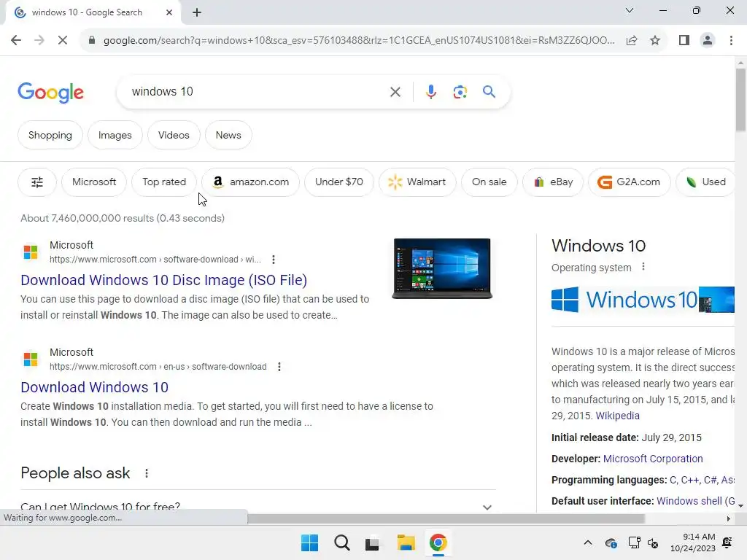Viewport: 747px width, 560px height.
Task: Click the horizontal scrollbar thumb
Action: (446, 518)
